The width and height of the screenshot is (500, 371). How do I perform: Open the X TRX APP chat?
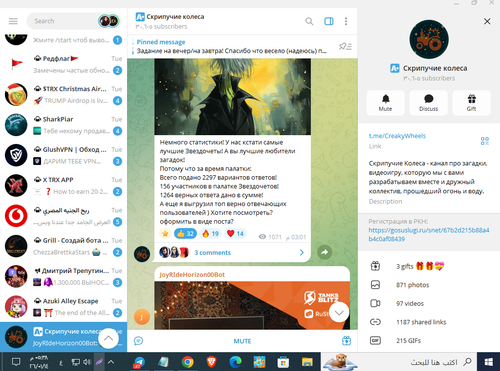(63, 186)
